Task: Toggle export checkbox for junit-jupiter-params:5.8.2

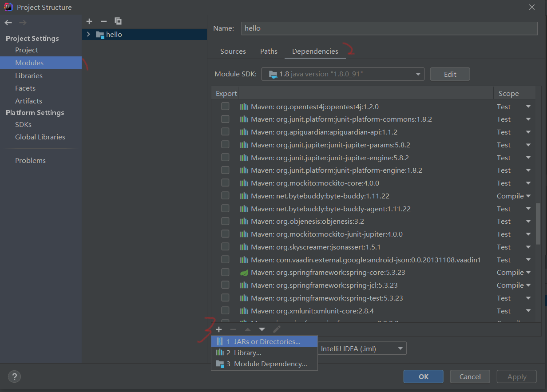Action: tap(226, 145)
